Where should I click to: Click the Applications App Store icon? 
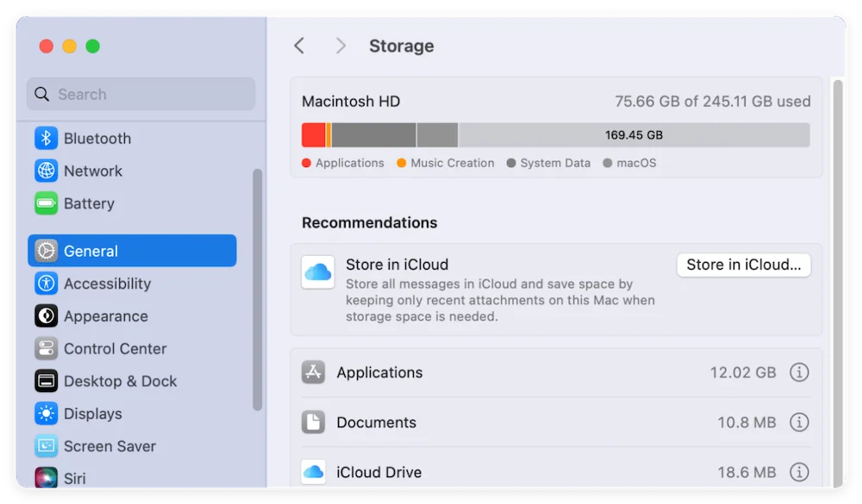pos(314,372)
